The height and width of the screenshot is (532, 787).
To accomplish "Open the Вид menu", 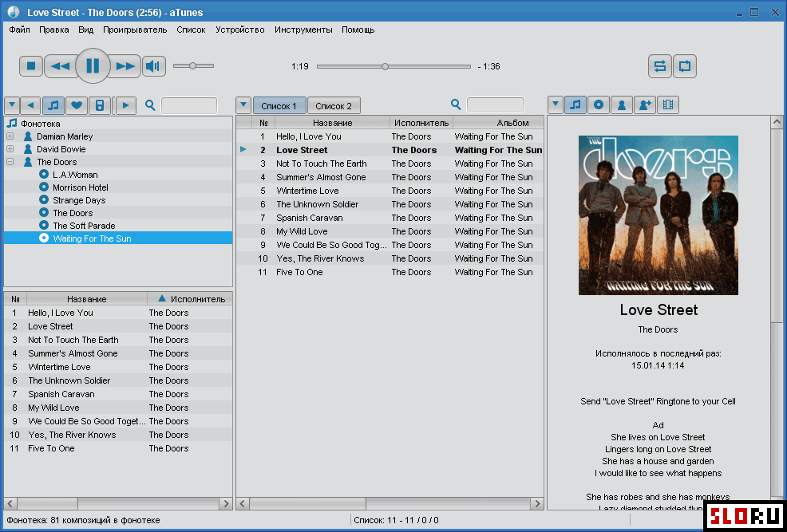I will pos(86,30).
